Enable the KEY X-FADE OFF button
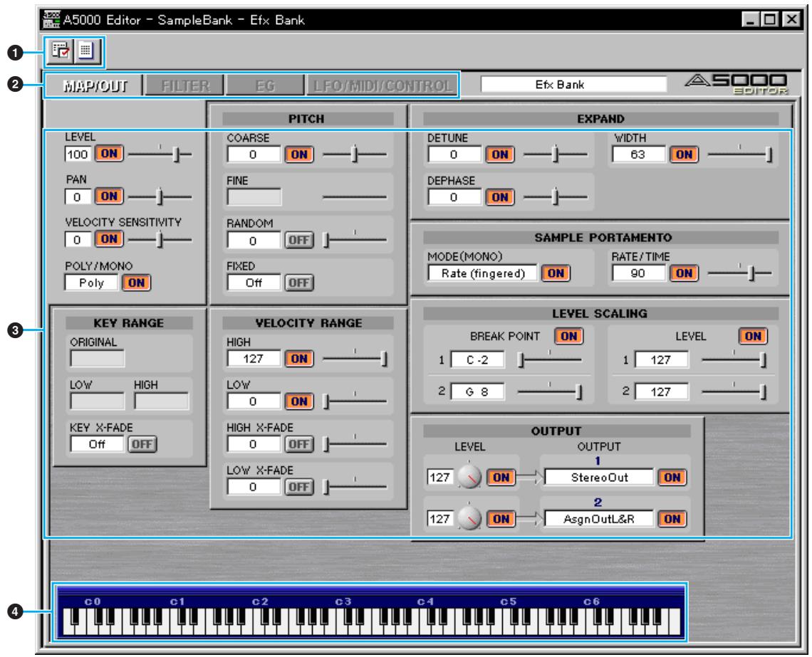 pos(142,444)
